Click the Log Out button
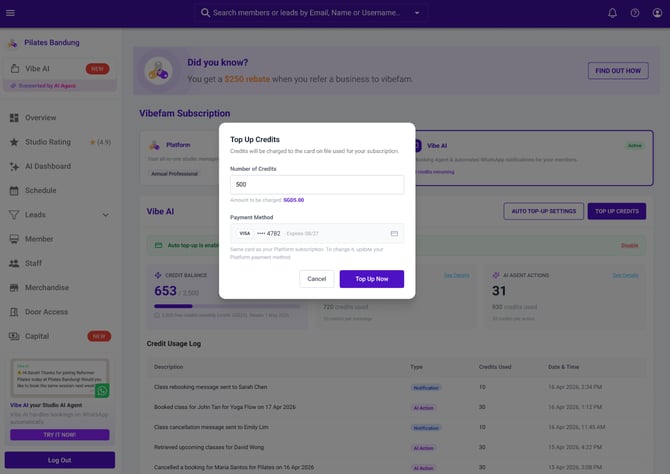670x474 pixels. 60,460
